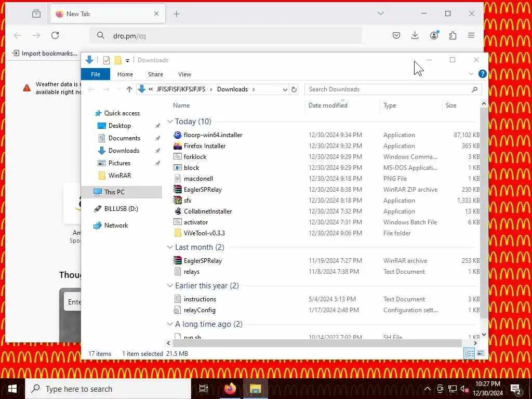Close the New Tab in Firefox

[x=156, y=14]
